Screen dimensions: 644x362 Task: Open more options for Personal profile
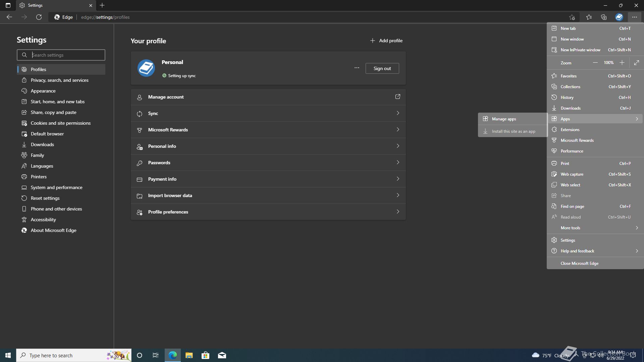pyautogui.click(x=357, y=68)
